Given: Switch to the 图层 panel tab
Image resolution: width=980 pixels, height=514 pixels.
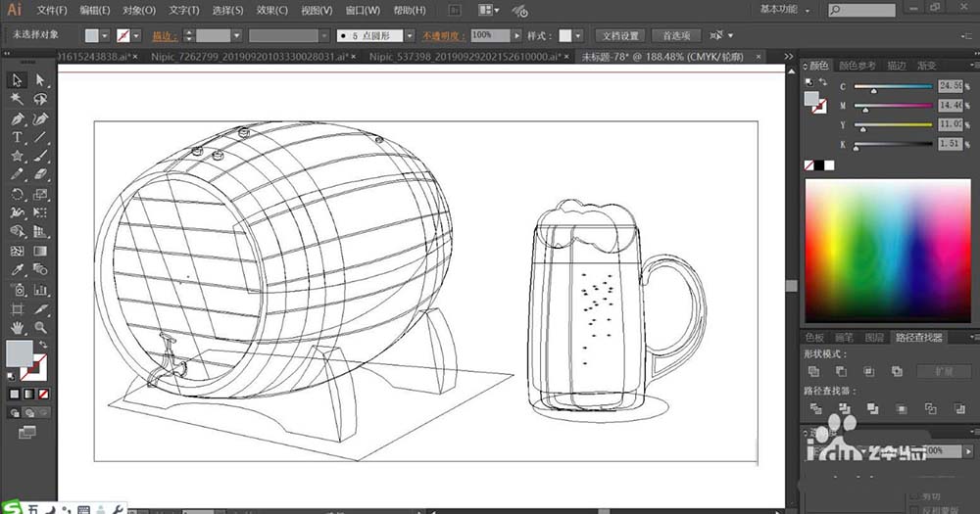Looking at the screenshot, I should 875,338.
